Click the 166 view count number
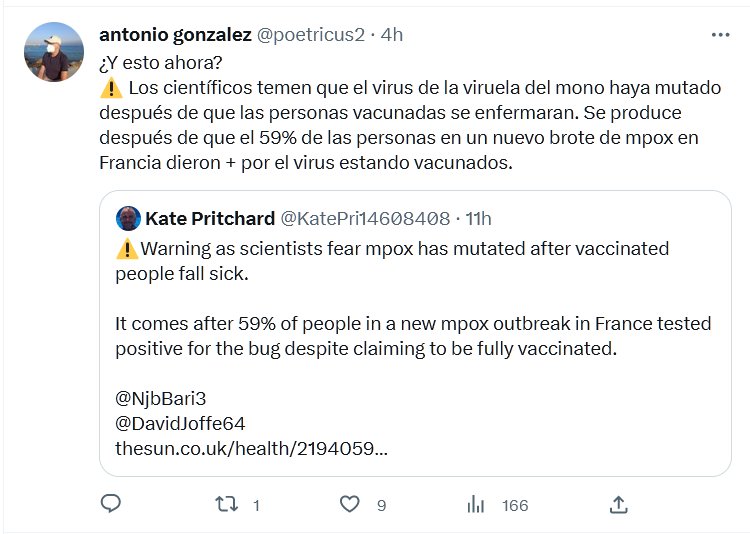Viewport: 750px width, 534px height. 515,505
